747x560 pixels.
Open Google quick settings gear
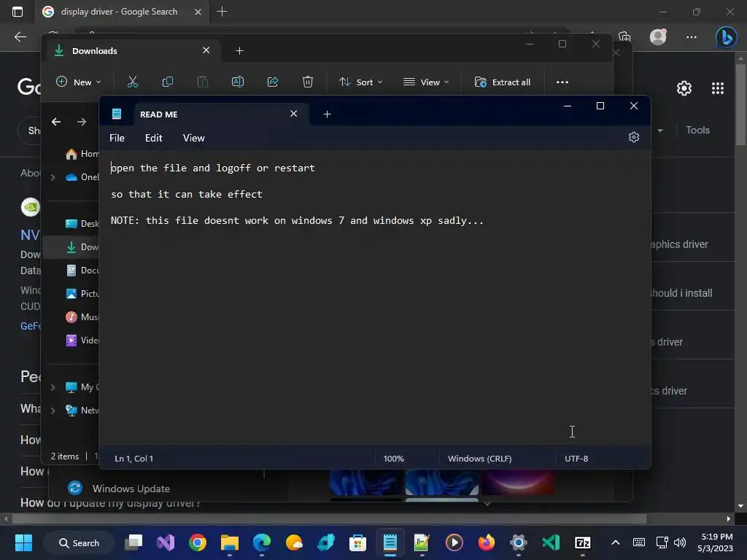tap(684, 88)
